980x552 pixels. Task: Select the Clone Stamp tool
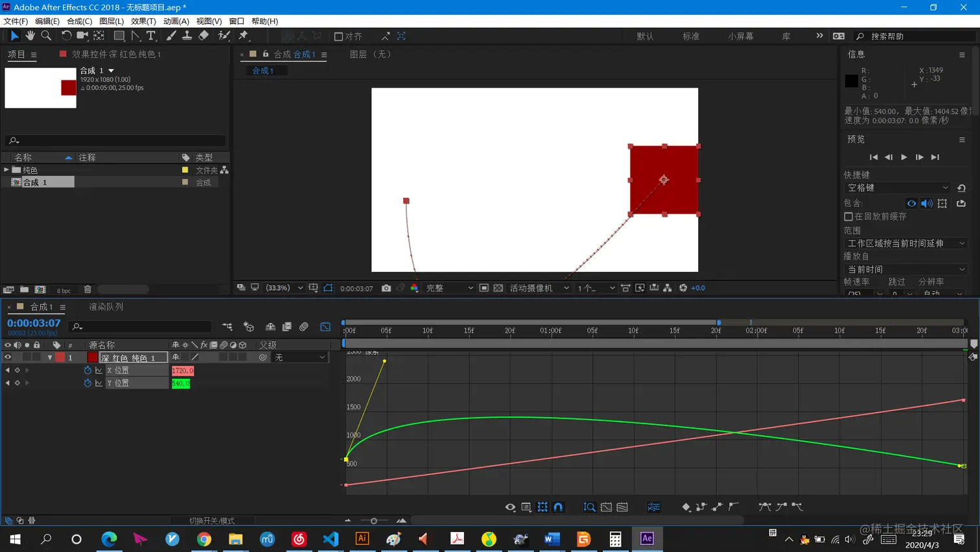click(187, 36)
